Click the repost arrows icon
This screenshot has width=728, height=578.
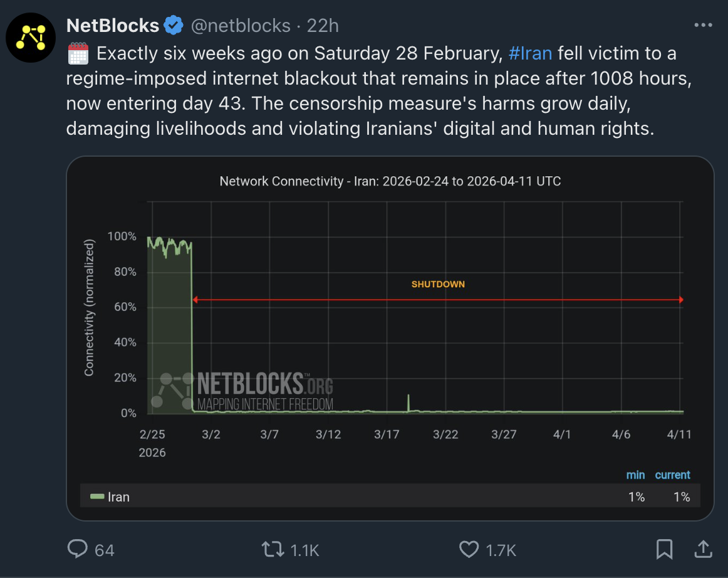click(x=273, y=549)
